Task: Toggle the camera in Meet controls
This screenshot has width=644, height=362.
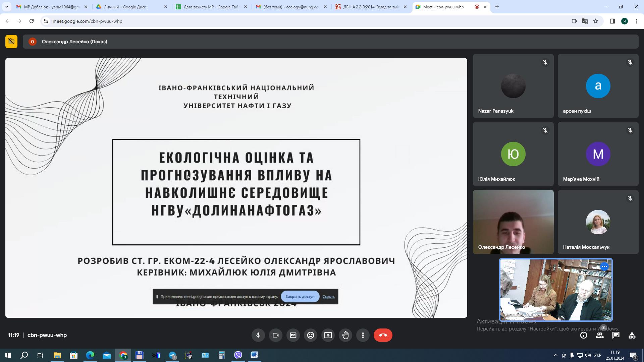Action: tap(275, 335)
